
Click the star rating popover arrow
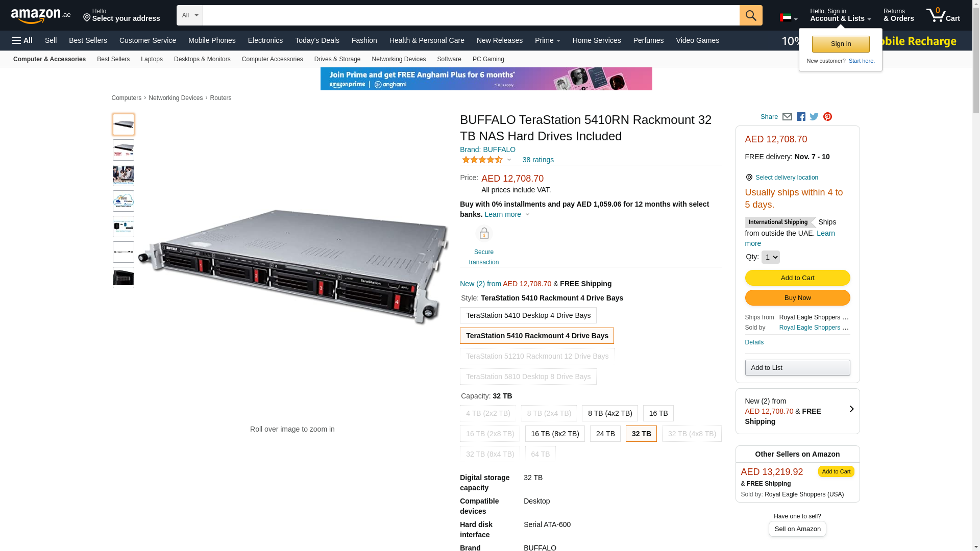[509, 160]
